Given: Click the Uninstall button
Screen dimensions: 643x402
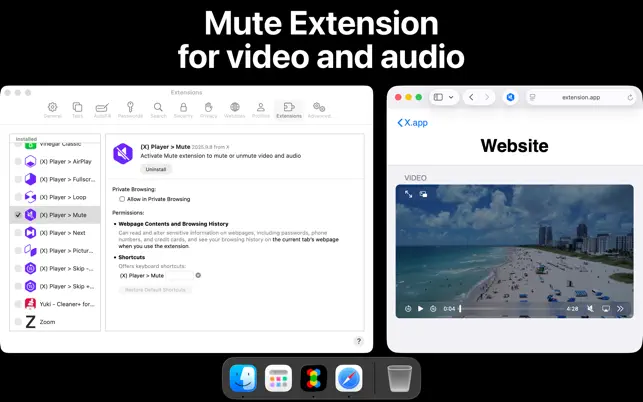Looking at the screenshot, I should (x=156, y=169).
